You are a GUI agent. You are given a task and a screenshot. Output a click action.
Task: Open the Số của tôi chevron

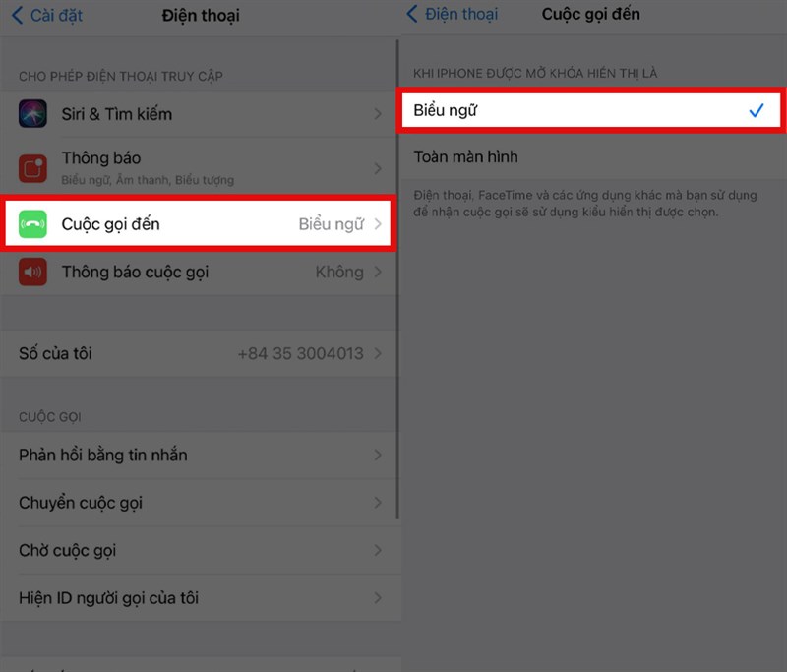tap(378, 353)
